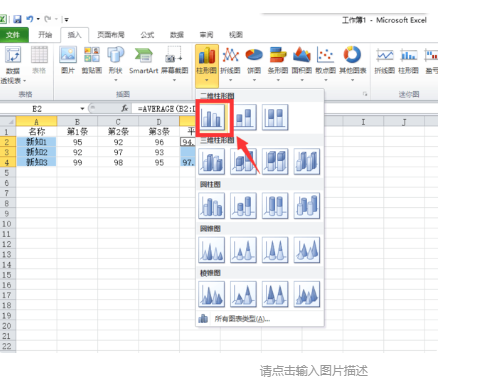Switch to the 审阅 review tab
The height and width of the screenshot is (391, 481).
coord(206,35)
